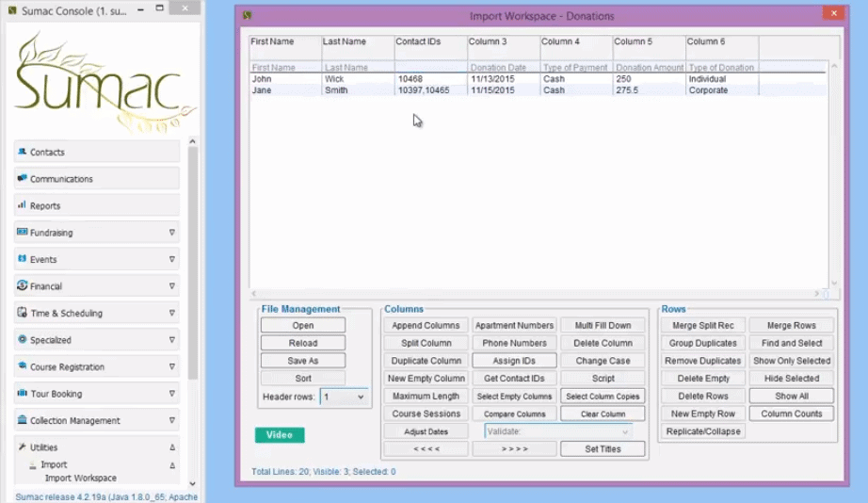Click the Open file button
This screenshot has height=503, width=868.
pos(303,325)
